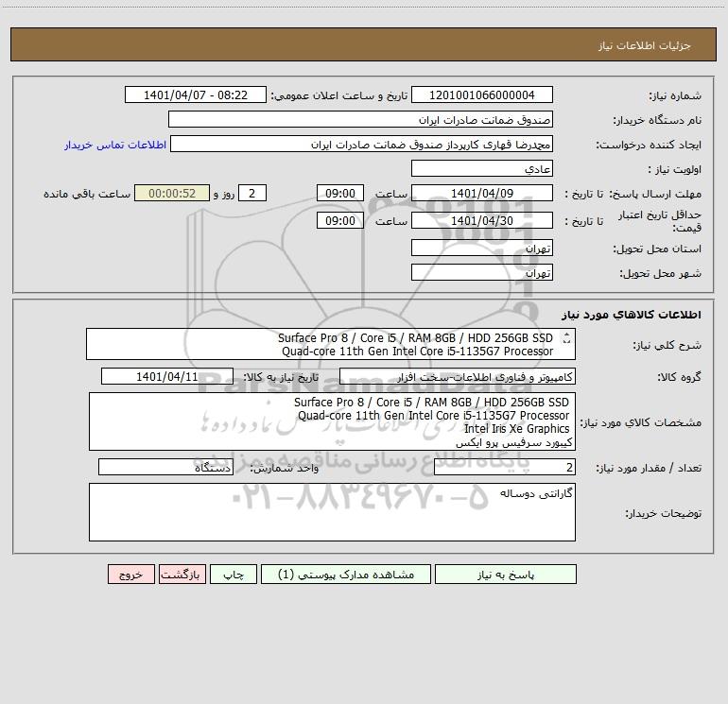Screen dimensions: 728x704
Task: Click goods specification box with Intel Iris Xe
Action: tap(332, 421)
